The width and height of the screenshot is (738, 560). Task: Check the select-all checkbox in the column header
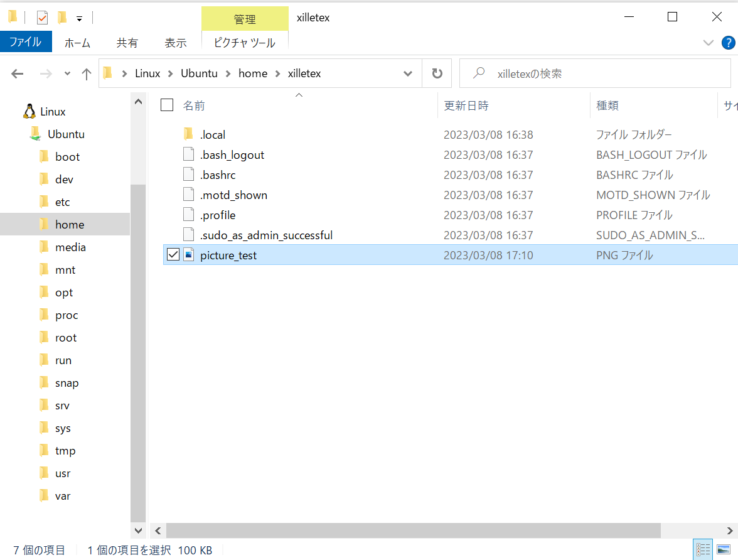click(x=166, y=105)
